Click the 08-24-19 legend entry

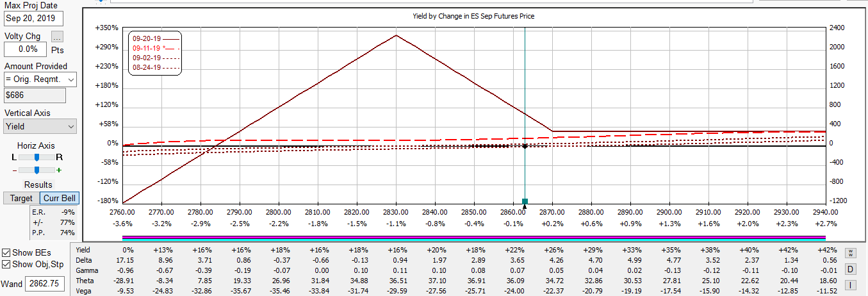tap(156, 67)
